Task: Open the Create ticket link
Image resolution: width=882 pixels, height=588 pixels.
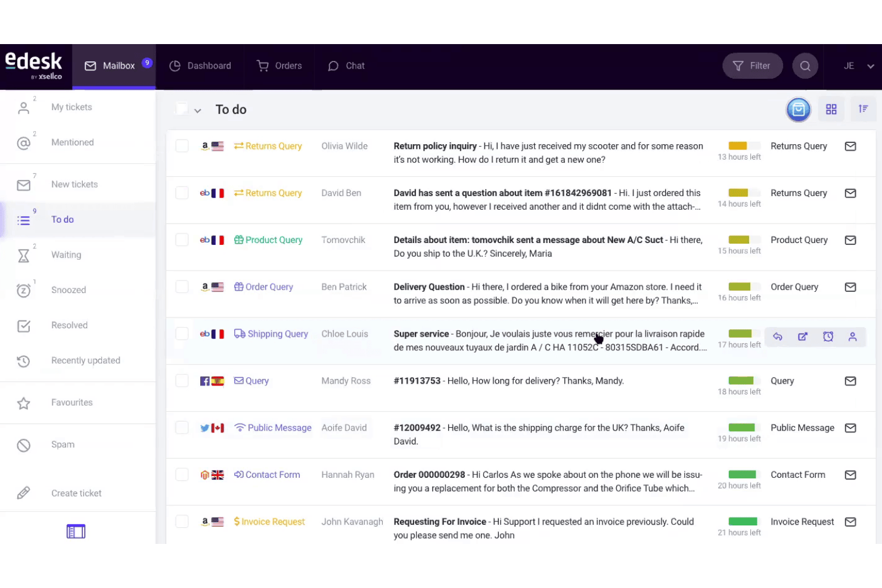Action: click(76, 493)
